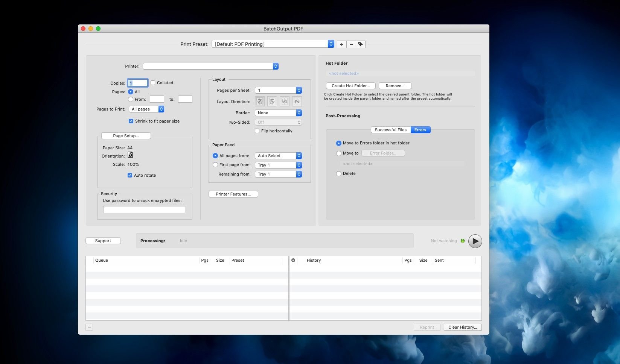Click the History column header
The image size is (620, 364).
[x=353, y=260]
